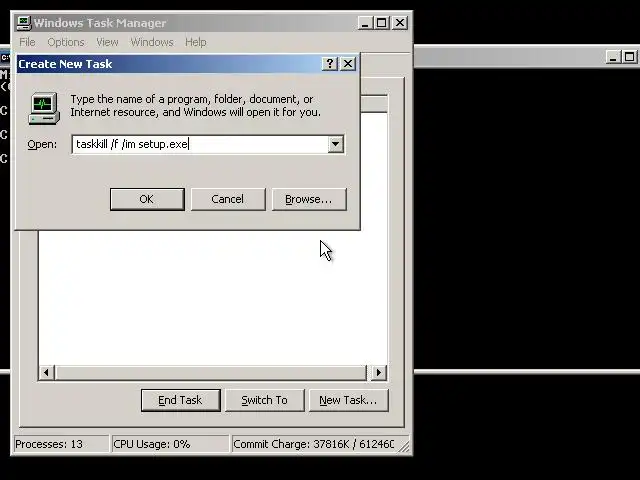Screen dimensions: 640x480
Task: Open the View menu
Action: [107, 42]
